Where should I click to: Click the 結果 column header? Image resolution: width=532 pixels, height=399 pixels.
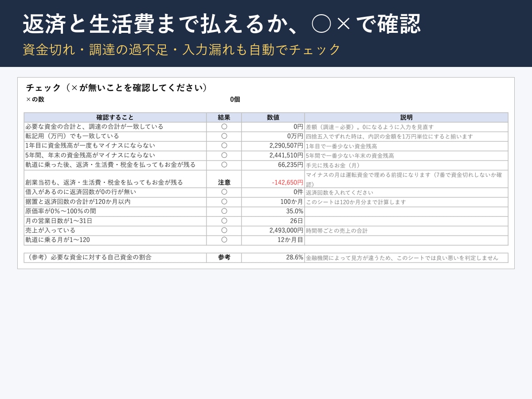pyautogui.click(x=224, y=117)
